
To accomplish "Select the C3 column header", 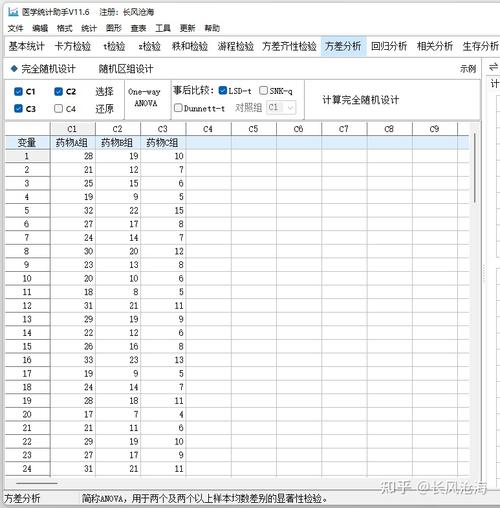I will pos(163,129).
